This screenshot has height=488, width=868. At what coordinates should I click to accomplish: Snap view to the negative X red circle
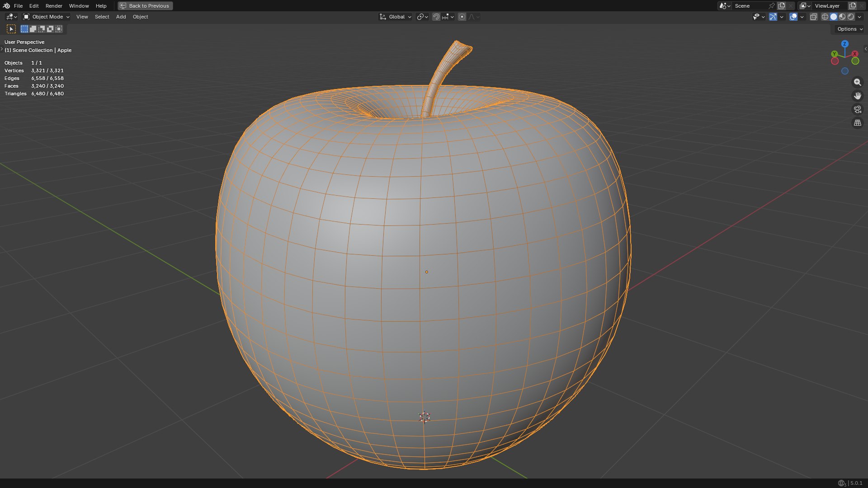pyautogui.click(x=835, y=61)
